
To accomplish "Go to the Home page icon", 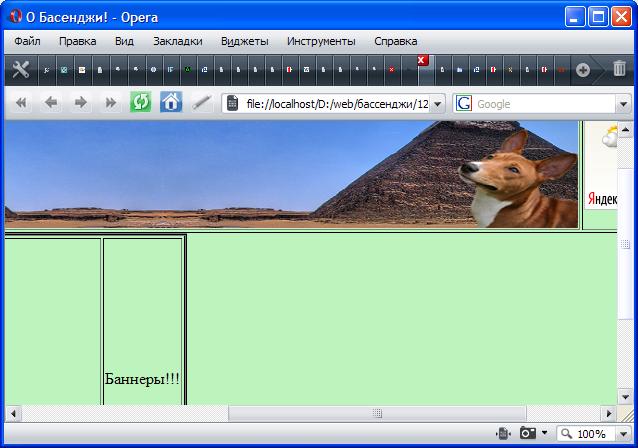I will (x=171, y=102).
